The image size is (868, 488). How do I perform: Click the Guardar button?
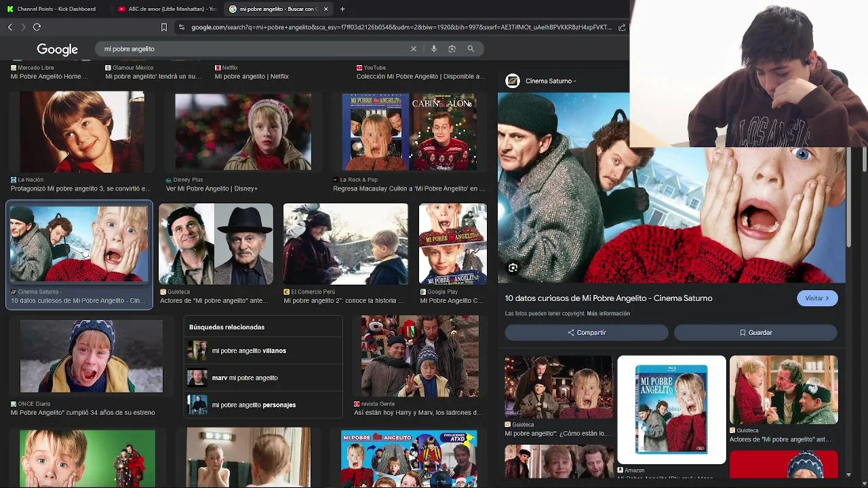(x=755, y=333)
